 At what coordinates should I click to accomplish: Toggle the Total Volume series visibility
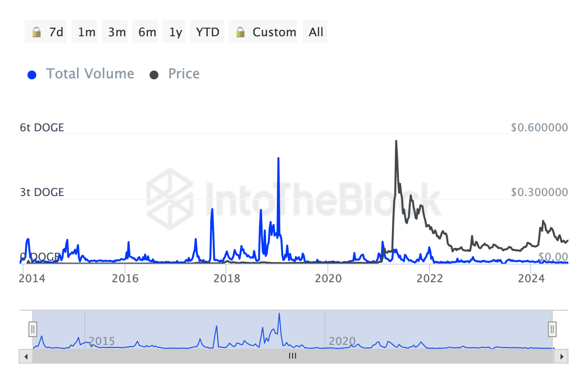pyautogui.click(x=90, y=74)
